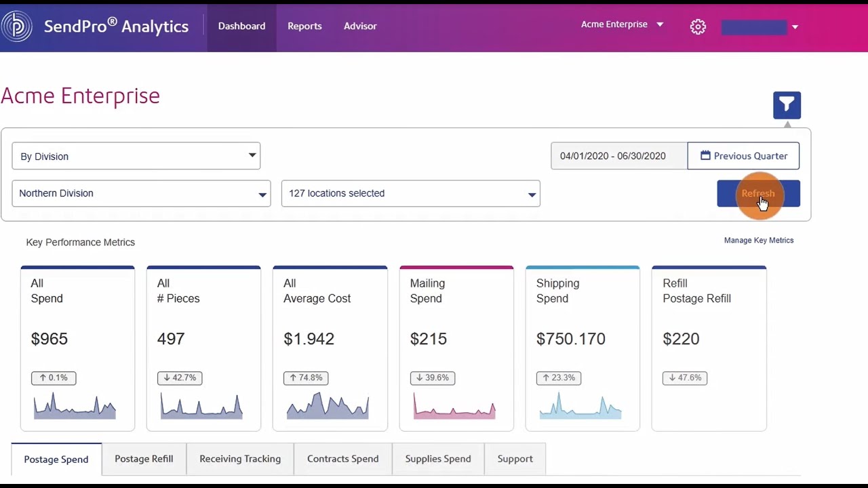Image resolution: width=868 pixels, height=488 pixels.
Task: Click the Key Performance Metrics heading
Action: [81, 242]
